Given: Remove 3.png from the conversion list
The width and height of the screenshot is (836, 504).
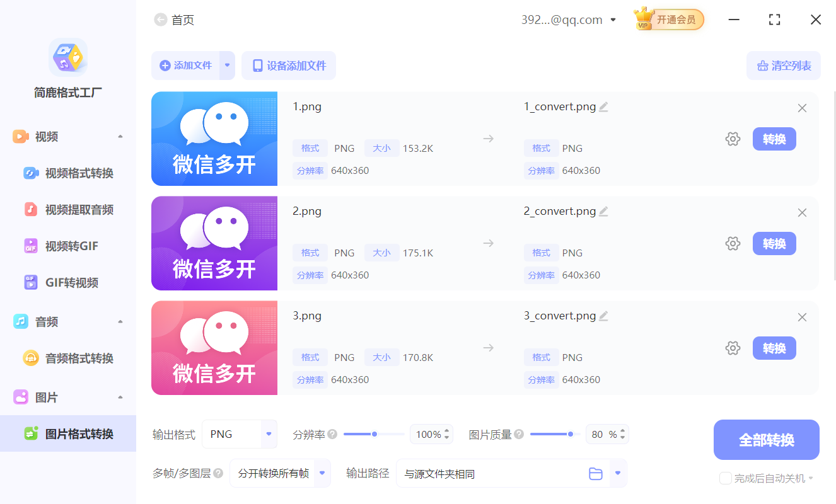Looking at the screenshot, I should 802,317.
